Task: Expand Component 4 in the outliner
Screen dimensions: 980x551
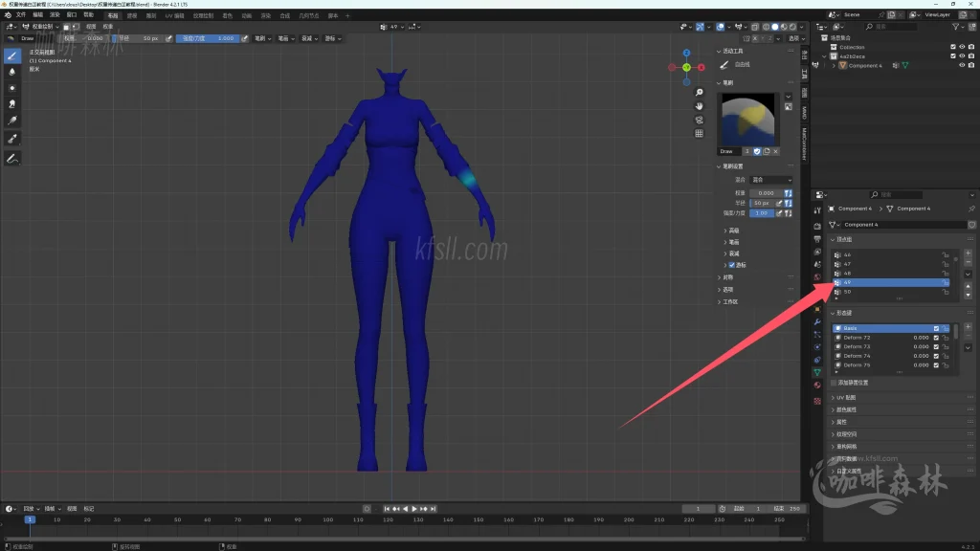Action: (834, 66)
